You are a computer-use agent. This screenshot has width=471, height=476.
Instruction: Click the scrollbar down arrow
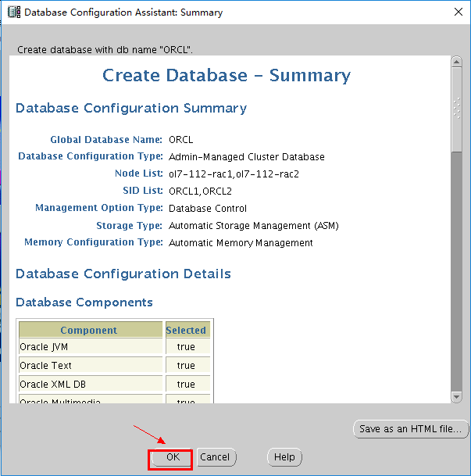(456, 397)
